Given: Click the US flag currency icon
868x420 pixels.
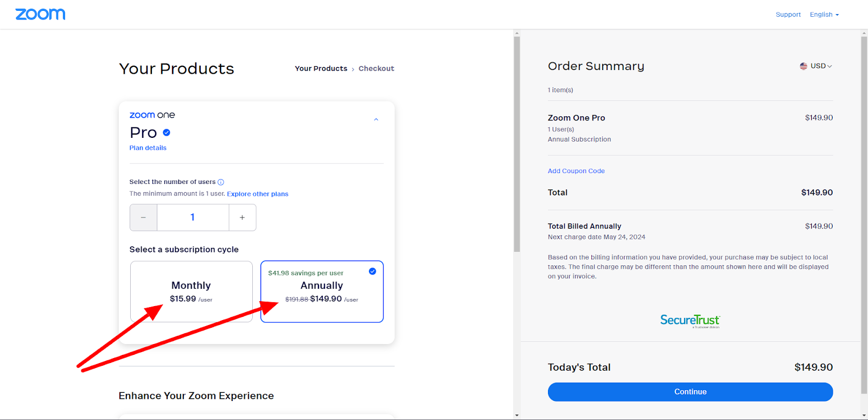Looking at the screenshot, I should pos(803,66).
